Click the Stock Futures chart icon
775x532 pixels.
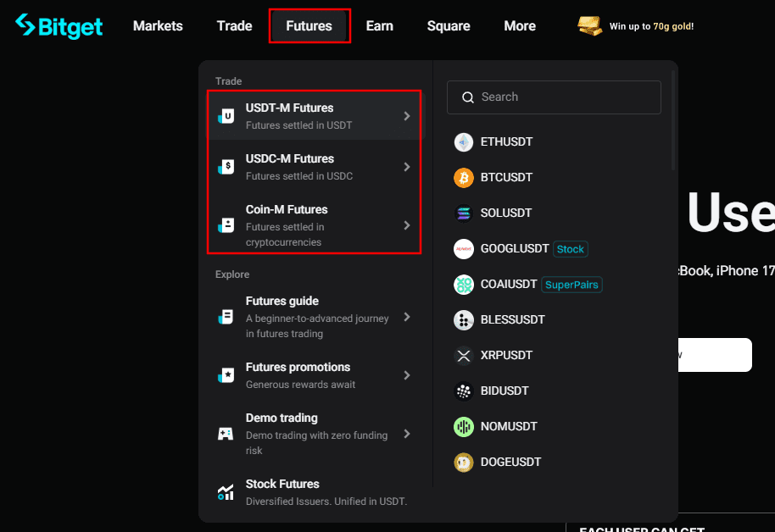[226, 492]
